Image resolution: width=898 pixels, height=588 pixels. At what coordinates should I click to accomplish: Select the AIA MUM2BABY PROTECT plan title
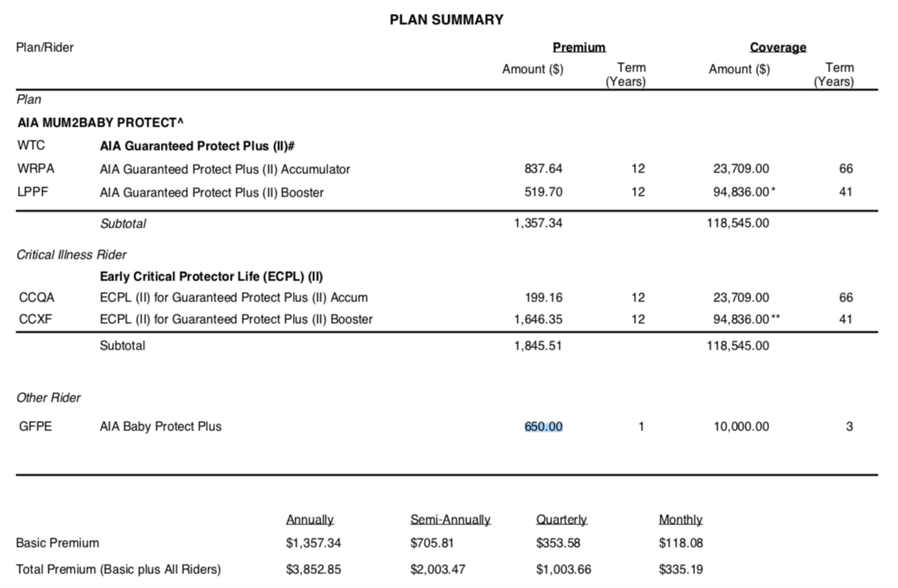(x=100, y=123)
